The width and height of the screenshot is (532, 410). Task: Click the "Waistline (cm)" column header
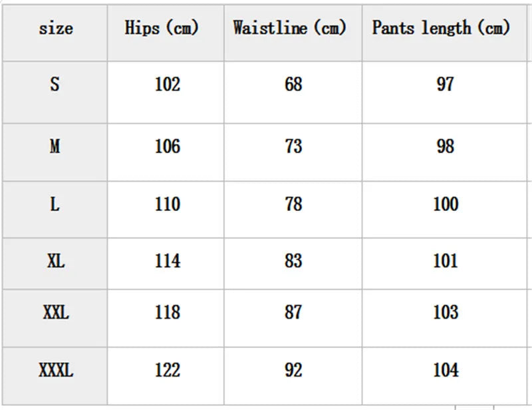290,29
